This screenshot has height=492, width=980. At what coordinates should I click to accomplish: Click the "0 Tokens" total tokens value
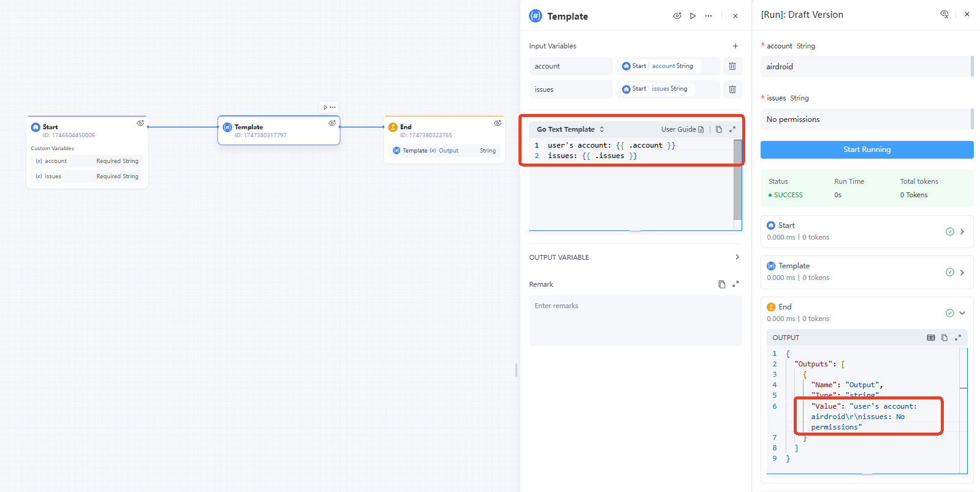tap(914, 195)
